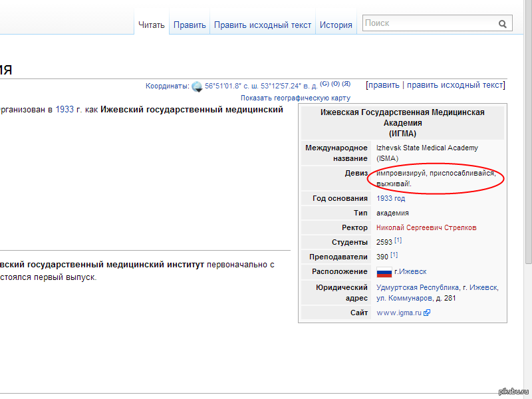
Task: Select the Izhevsk State Medical Academy text
Action: [x=427, y=148]
